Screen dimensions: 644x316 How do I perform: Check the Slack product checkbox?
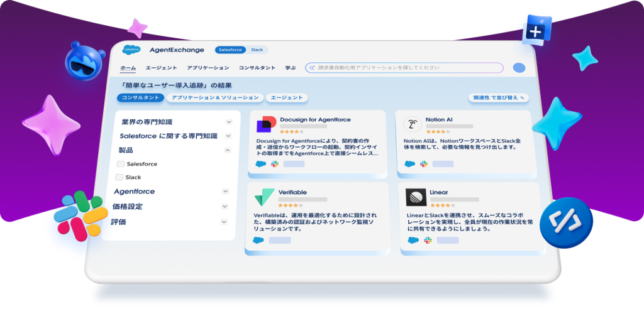[x=119, y=177]
